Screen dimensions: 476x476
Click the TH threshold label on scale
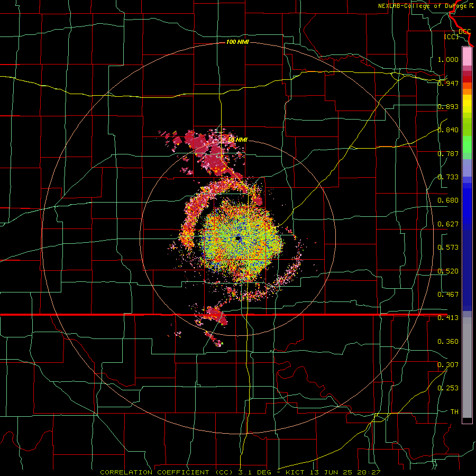(454, 412)
